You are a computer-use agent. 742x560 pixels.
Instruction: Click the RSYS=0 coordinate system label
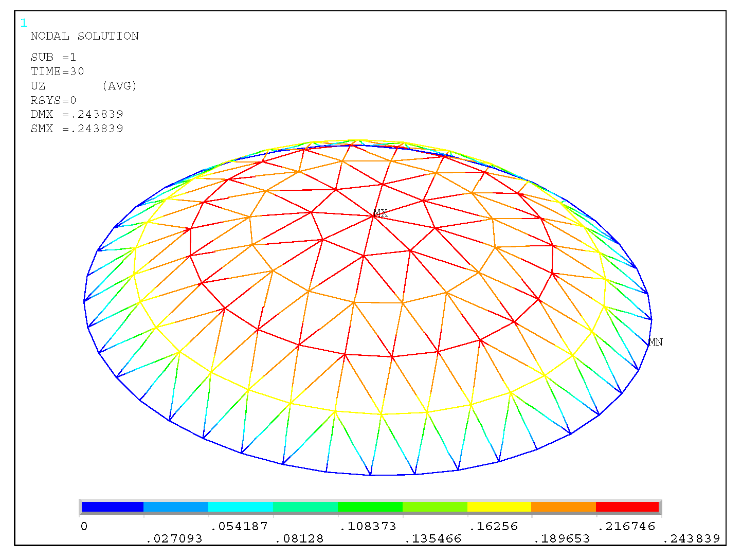coord(53,100)
